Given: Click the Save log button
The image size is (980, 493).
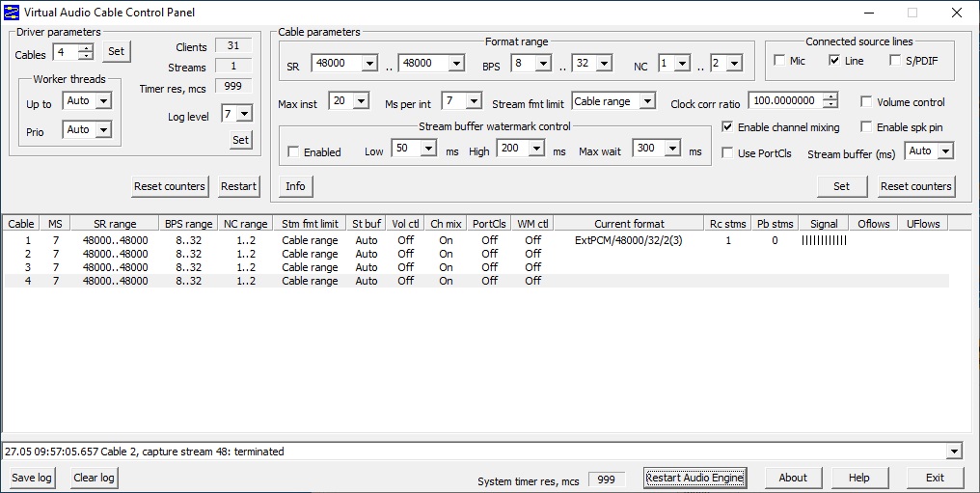Looking at the screenshot, I should (x=32, y=478).
